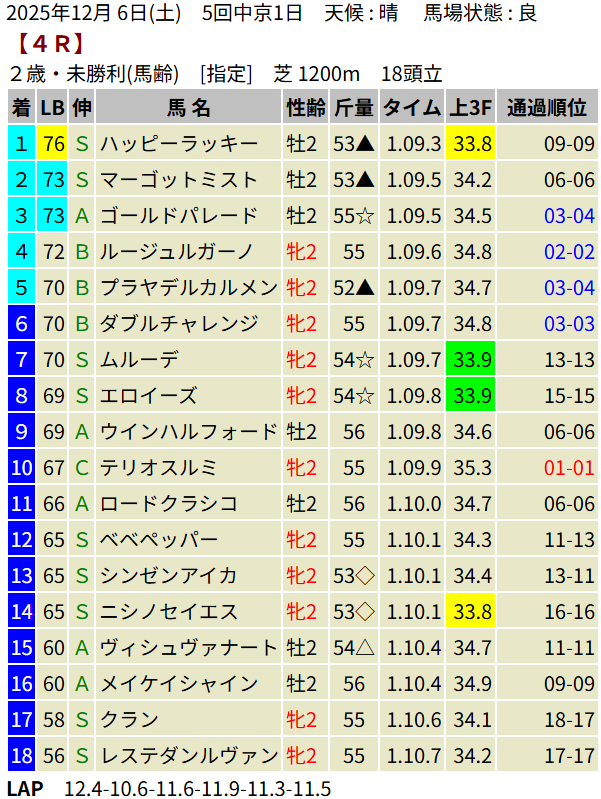Sort by the タイム column header
Viewport: 601px width, 799px height.
tap(412, 108)
